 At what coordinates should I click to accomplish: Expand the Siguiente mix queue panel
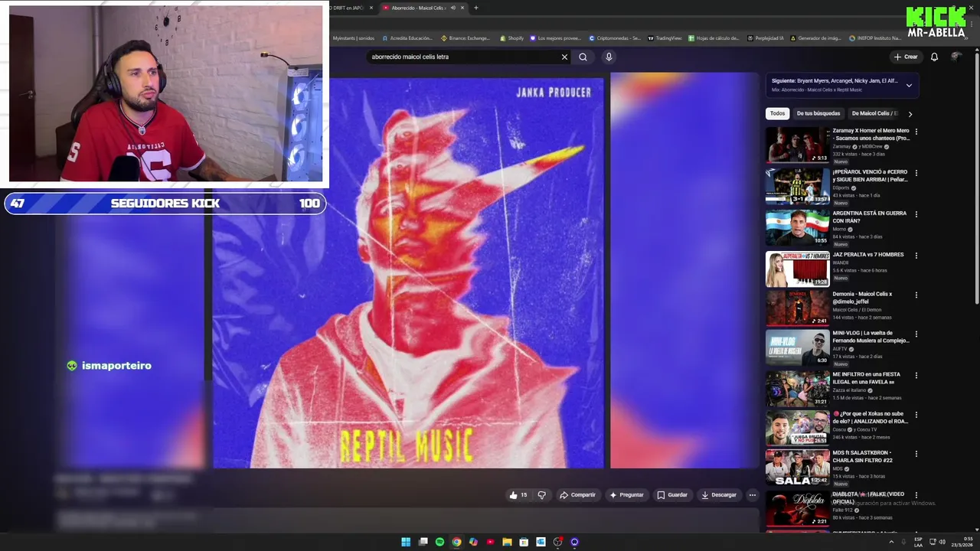pyautogui.click(x=909, y=85)
